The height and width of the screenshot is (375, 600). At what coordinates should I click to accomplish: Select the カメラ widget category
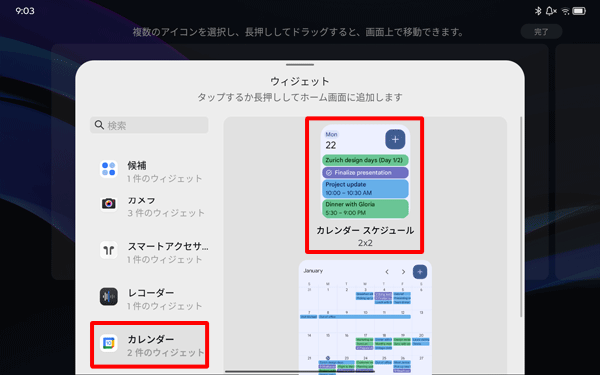(x=149, y=207)
